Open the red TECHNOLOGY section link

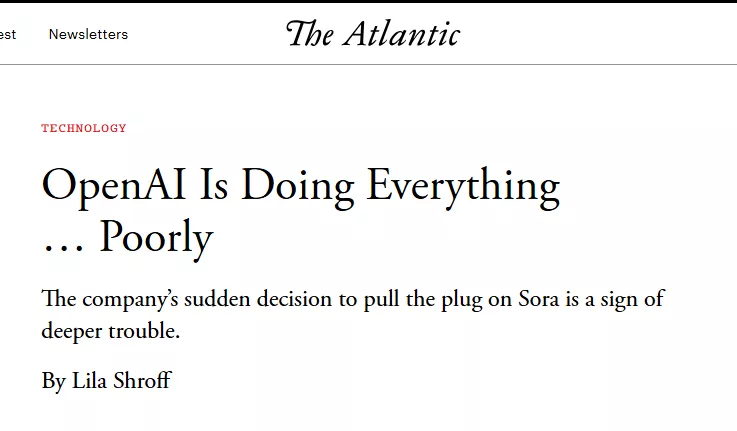point(84,128)
